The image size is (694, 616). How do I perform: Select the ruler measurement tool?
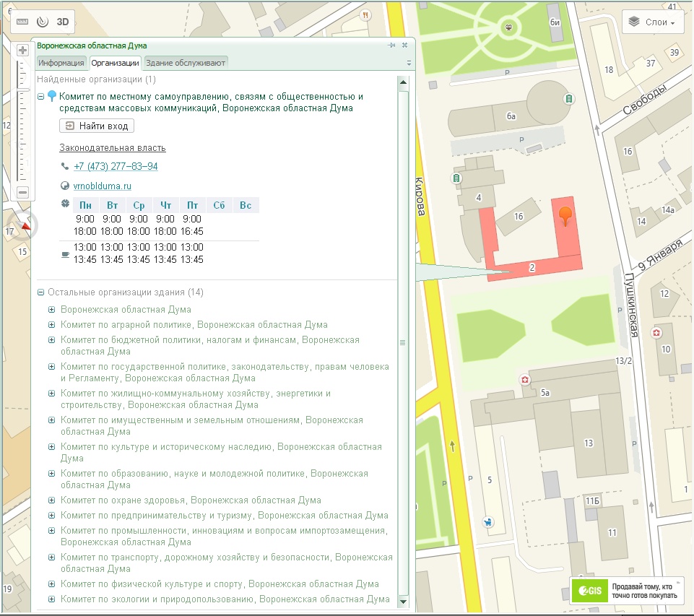pyautogui.click(x=22, y=22)
